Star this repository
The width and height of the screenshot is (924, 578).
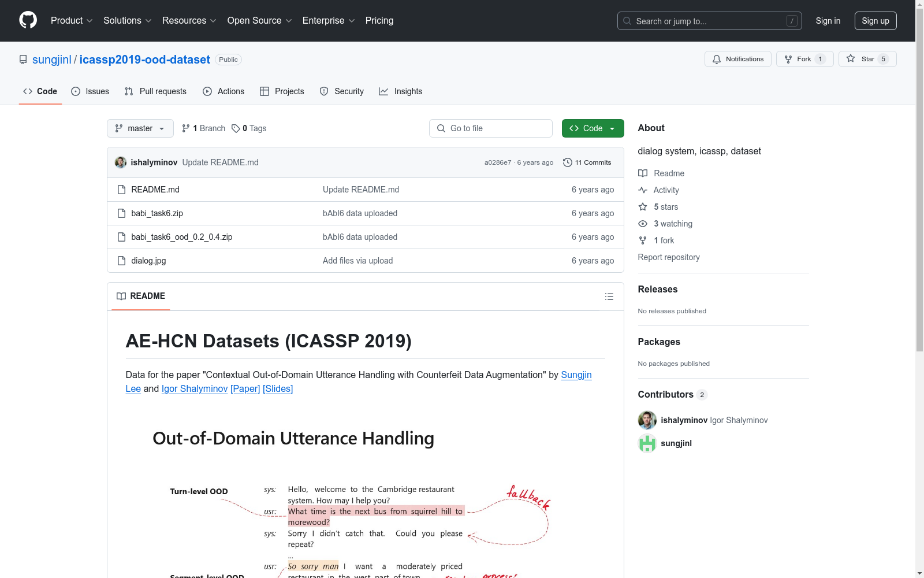pos(867,59)
